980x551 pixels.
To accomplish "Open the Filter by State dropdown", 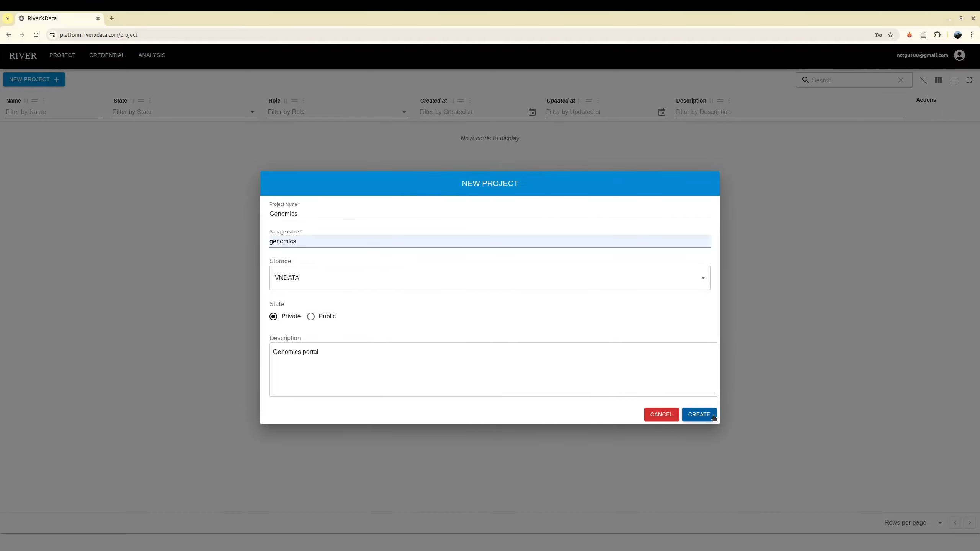I will [x=185, y=112].
